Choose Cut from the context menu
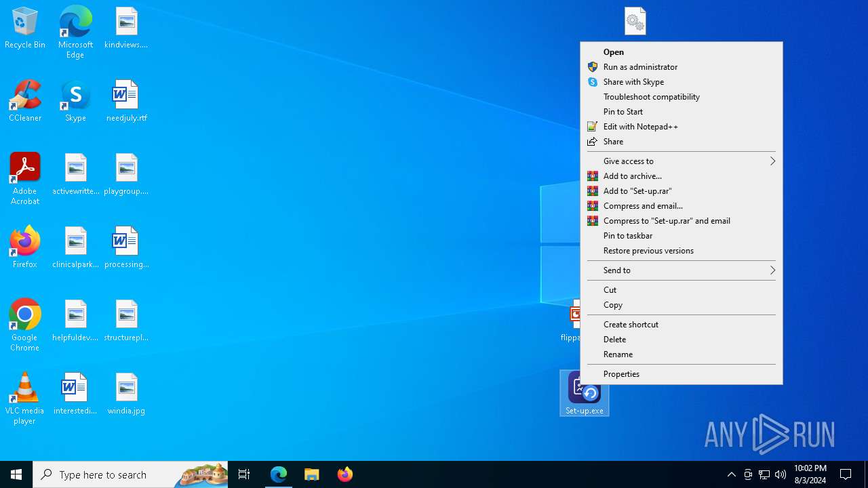The width and height of the screenshot is (868, 488). pos(682,290)
